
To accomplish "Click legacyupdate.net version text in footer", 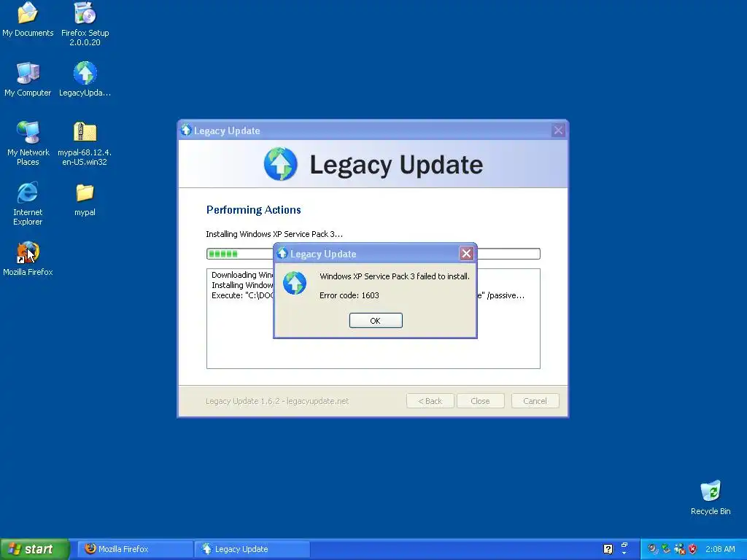I will 277,401.
